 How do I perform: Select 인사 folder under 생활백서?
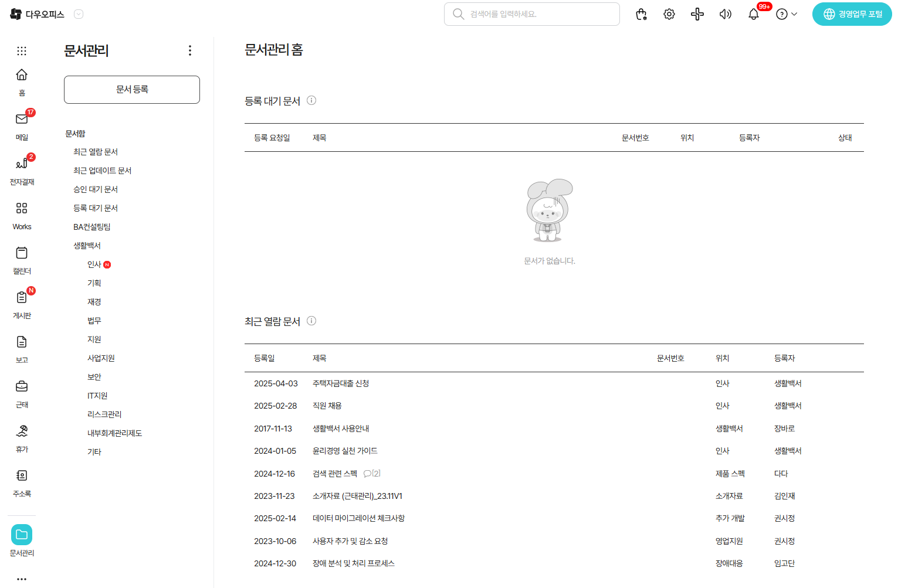pos(94,264)
